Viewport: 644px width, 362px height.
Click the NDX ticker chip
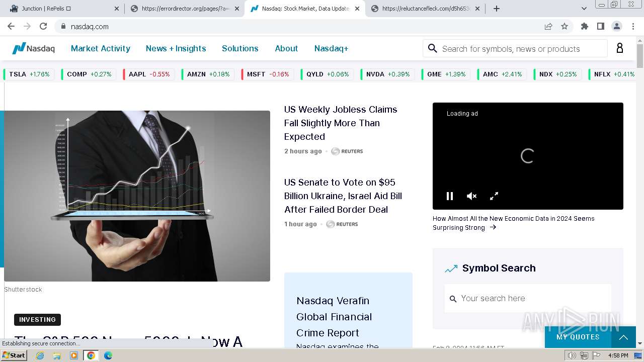click(558, 74)
